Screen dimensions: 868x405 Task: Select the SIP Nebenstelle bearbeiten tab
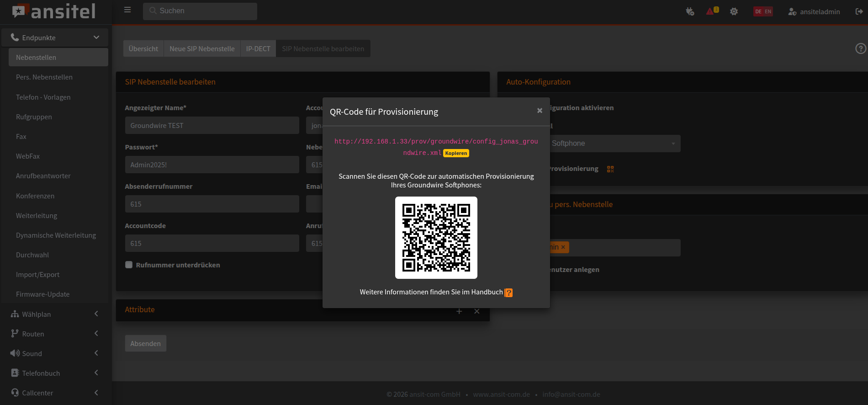pyautogui.click(x=323, y=48)
